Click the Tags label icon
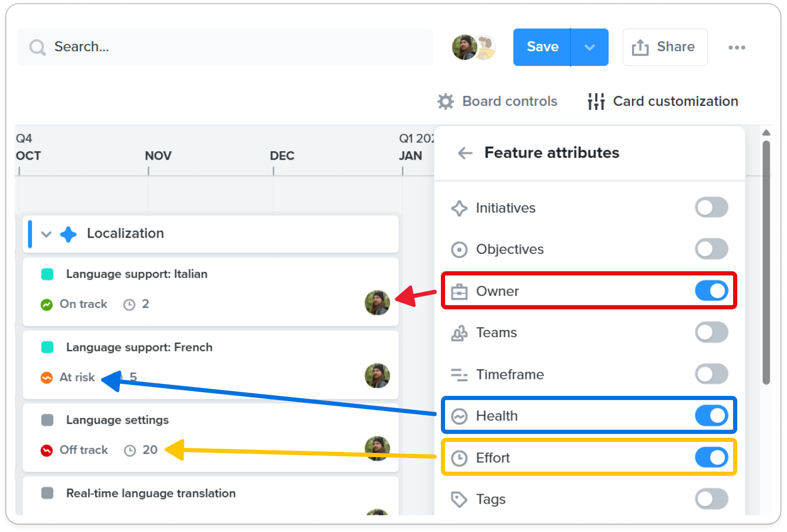 point(459,500)
